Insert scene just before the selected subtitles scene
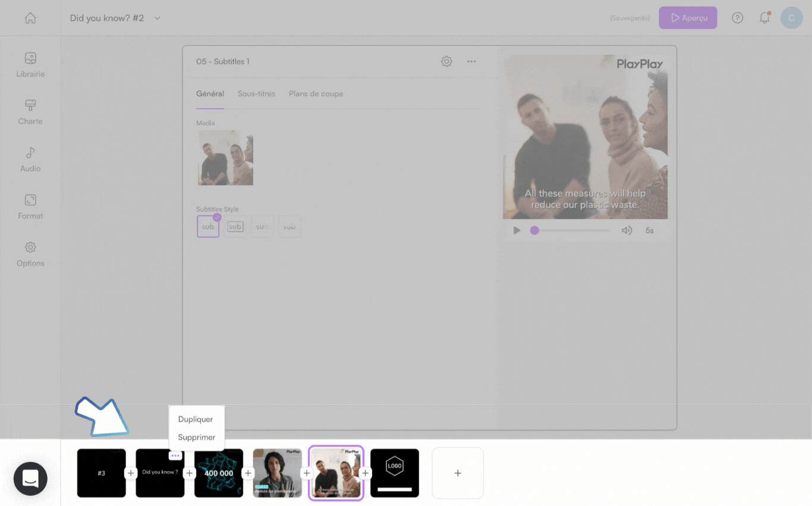 (x=307, y=473)
